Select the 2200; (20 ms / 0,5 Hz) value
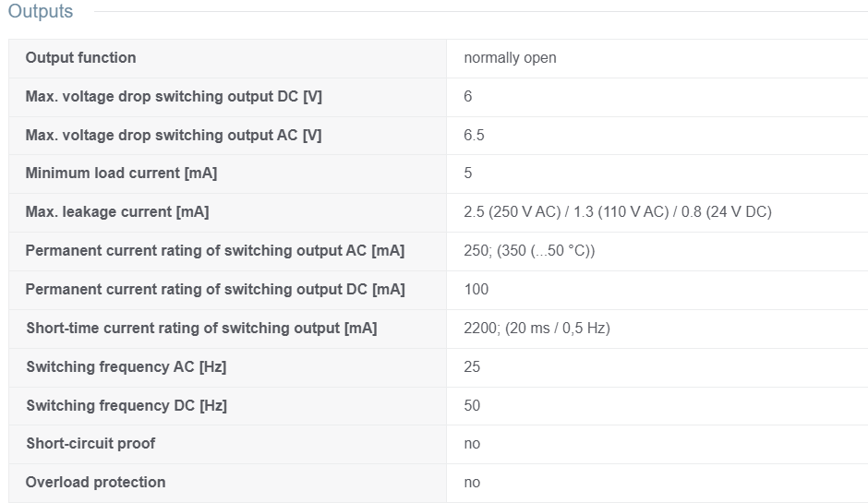This screenshot has height=503, width=868. pyautogui.click(x=537, y=329)
